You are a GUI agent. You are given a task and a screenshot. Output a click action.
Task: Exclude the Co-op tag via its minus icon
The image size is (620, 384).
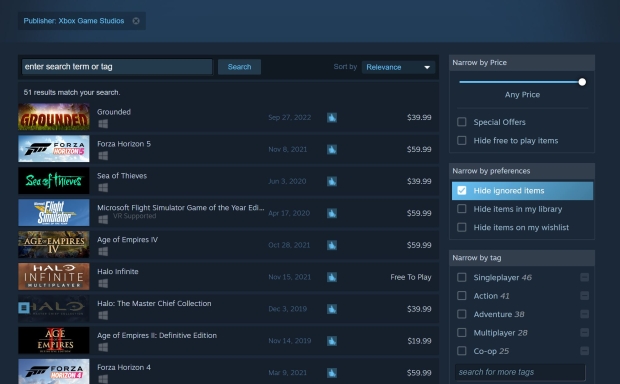tap(584, 351)
